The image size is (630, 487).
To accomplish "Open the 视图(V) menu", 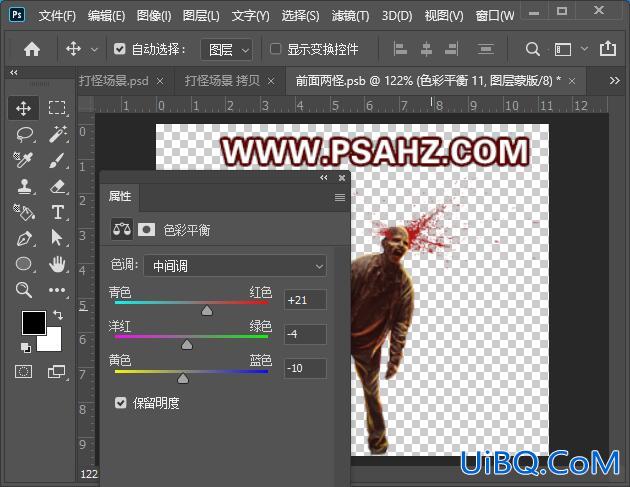I will [x=444, y=16].
